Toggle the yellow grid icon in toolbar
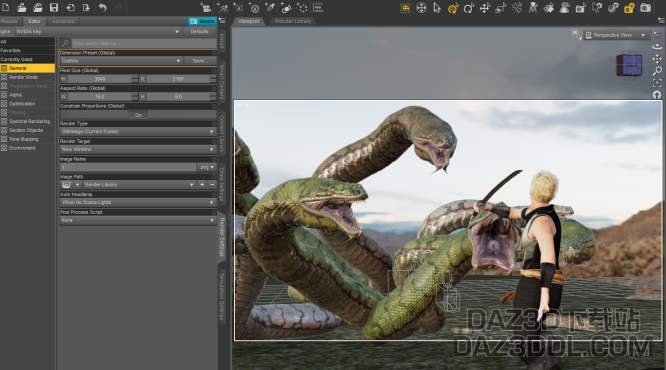 click(406, 8)
